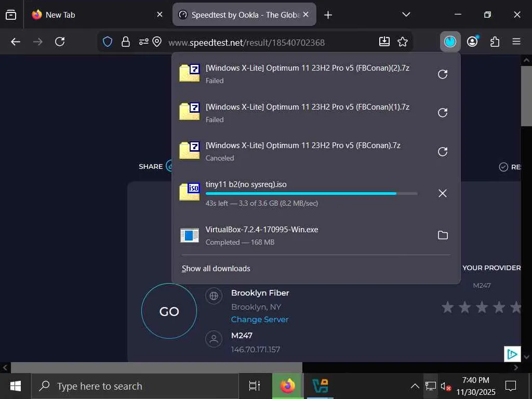The width and height of the screenshot is (532, 399).
Task: Cancel the tiny11 b2 iso download
Action: point(443,193)
